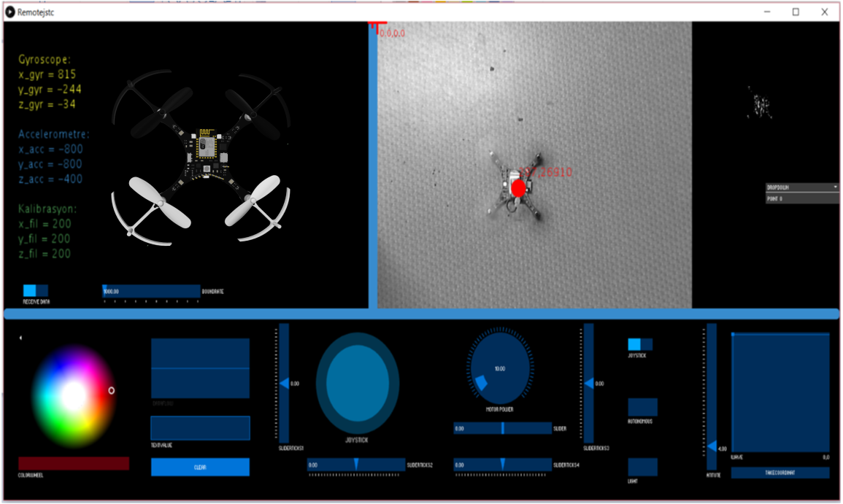Click the y_gyr = -244 reading

[50, 89]
